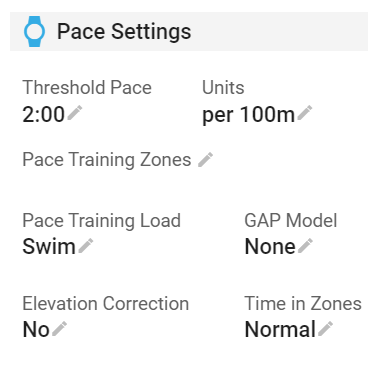Click the Pace Settings header title
375x383 pixels.
[x=124, y=32]
